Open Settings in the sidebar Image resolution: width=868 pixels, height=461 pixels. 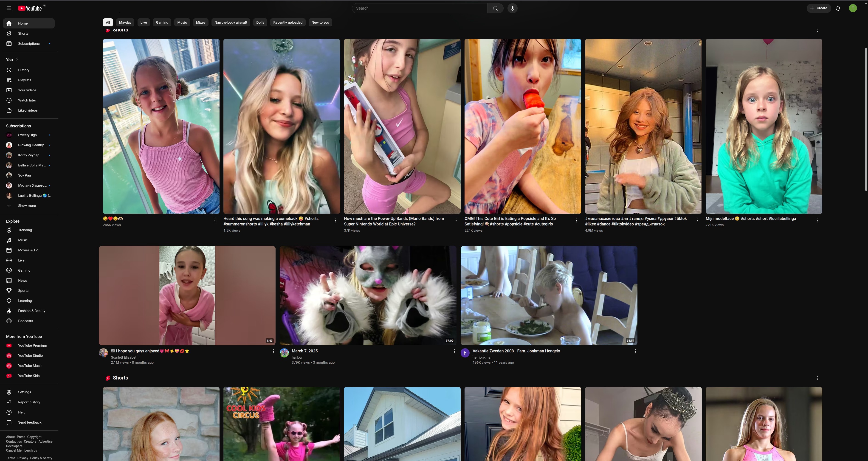point(29,392)
